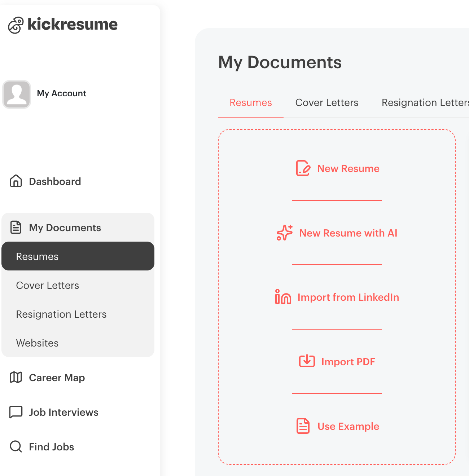Click the New Resume pencil-document icon
The image size is (469, 476).
click(x=303, y=168)
